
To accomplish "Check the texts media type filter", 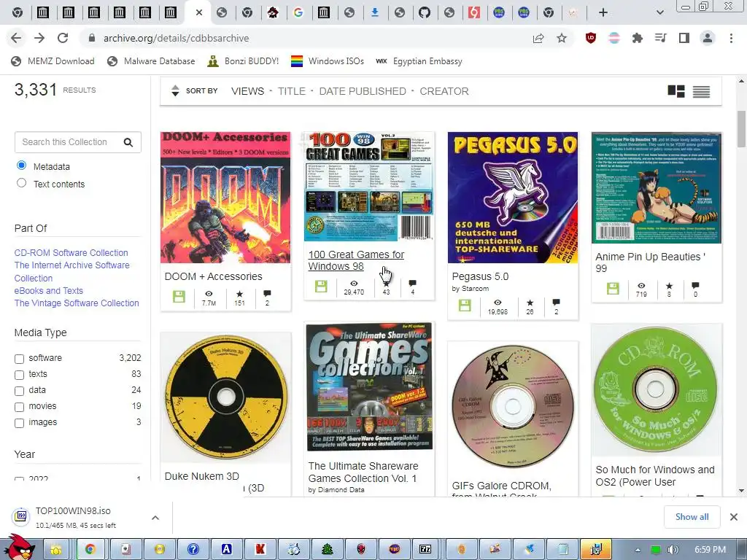I will click(20, 375).
